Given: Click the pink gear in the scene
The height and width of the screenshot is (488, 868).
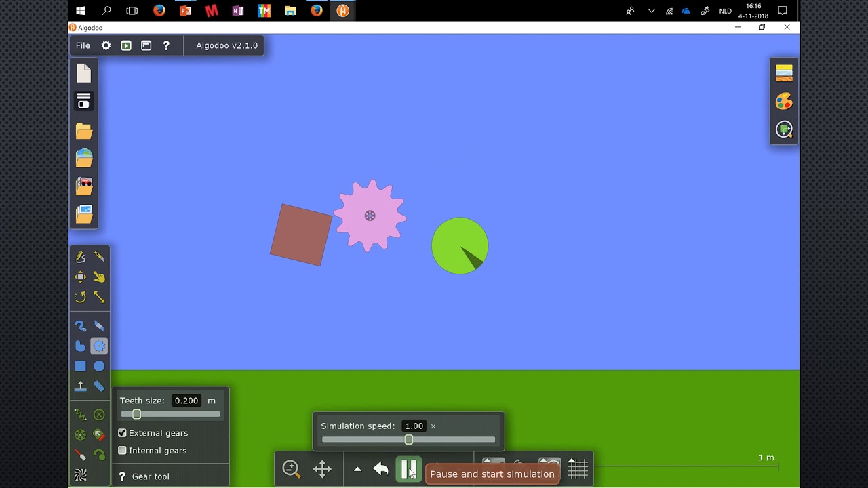Looking at the screenshot, I should [x=370, y=216].
